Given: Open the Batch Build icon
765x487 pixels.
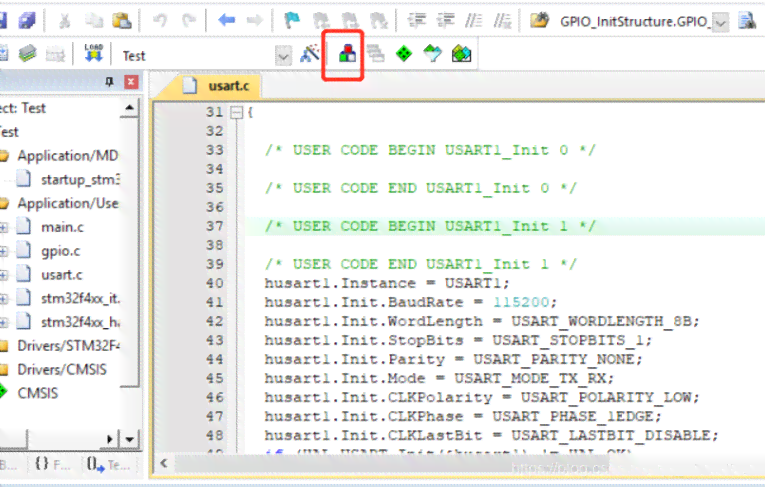Looking at the screenshot, I should point(55,54).
